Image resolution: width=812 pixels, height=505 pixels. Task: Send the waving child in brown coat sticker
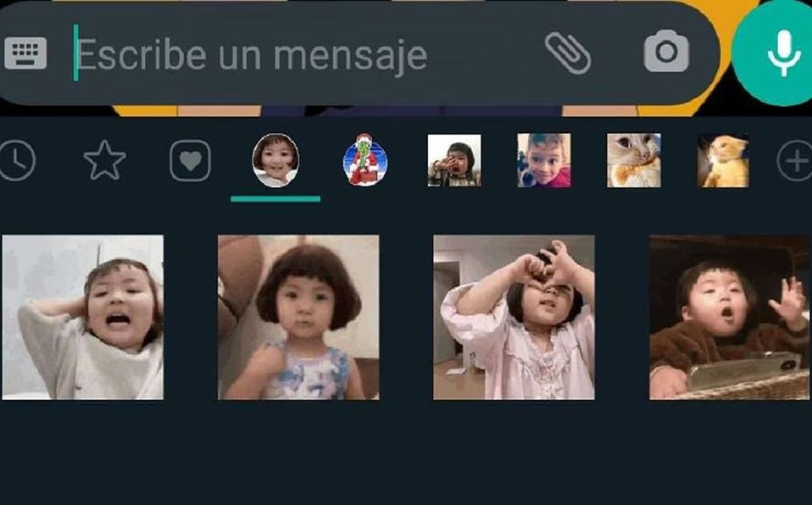click(x=730, y=318)
